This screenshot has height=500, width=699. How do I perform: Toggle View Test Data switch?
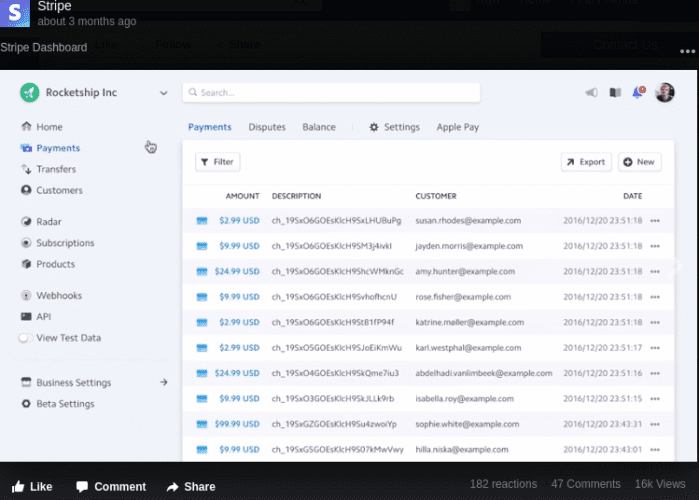[26, 338]
